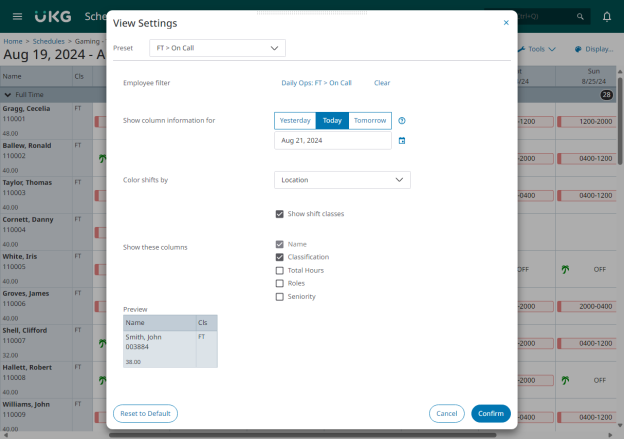Go to Schedules breadcrumb

click(x=49, y=41)
